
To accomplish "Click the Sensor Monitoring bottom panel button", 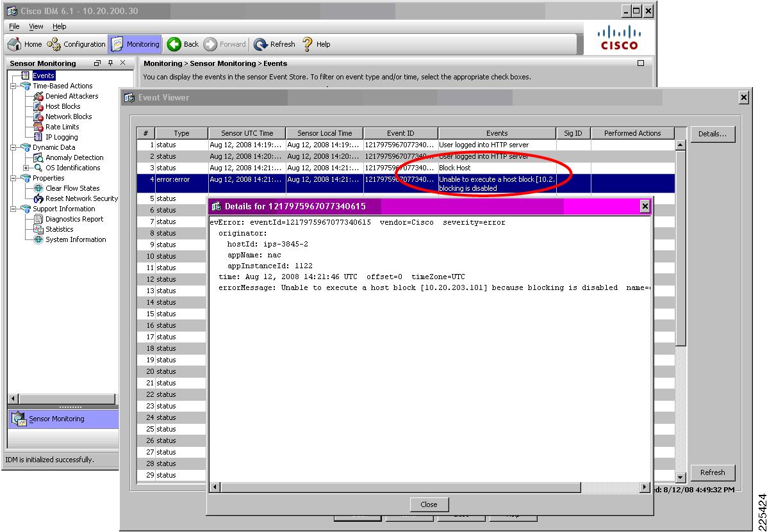I will [x=63, y=419].
